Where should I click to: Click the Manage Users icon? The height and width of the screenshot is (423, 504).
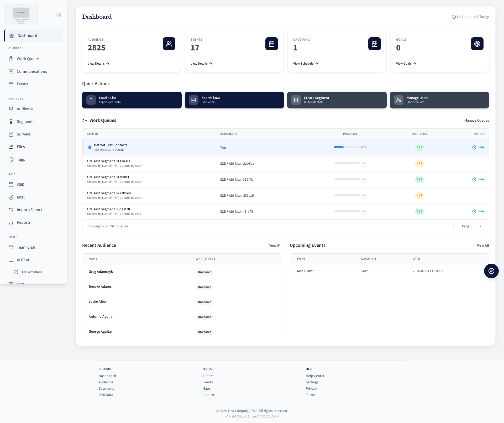tap(398, 100)
